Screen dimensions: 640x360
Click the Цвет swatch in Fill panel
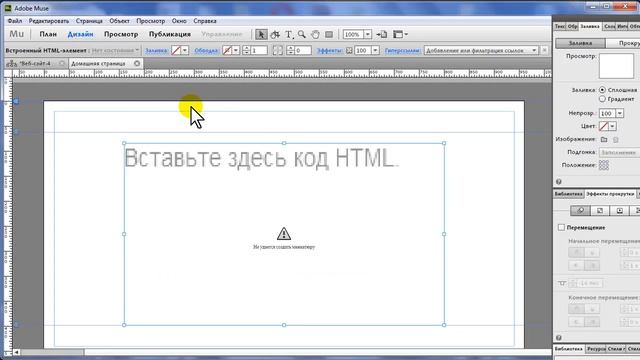[x=604, y=127]
